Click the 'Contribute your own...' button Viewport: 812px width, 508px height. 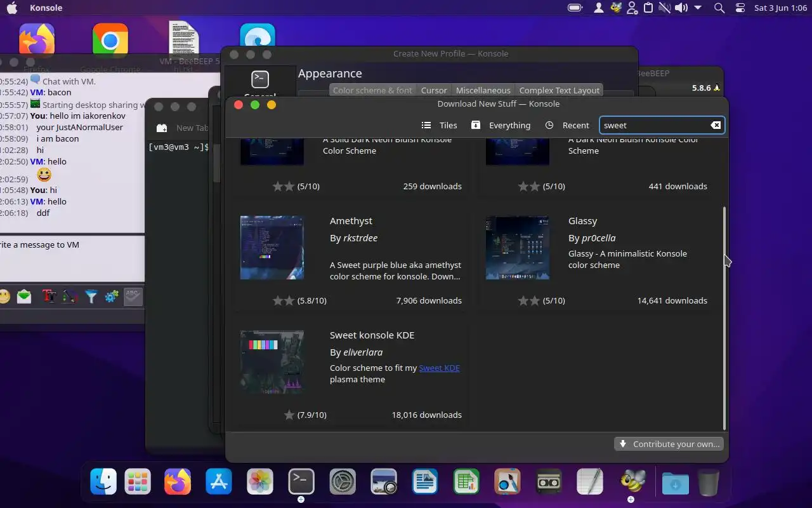click(x=669, y=444)
